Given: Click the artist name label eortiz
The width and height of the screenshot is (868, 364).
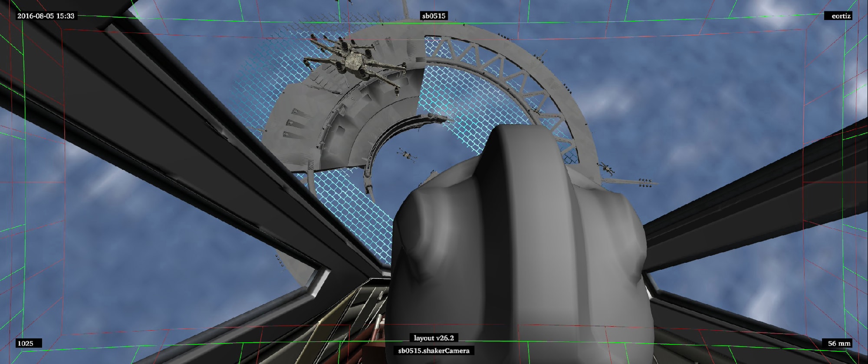Looking at the screenshot, I should [838, 16].
